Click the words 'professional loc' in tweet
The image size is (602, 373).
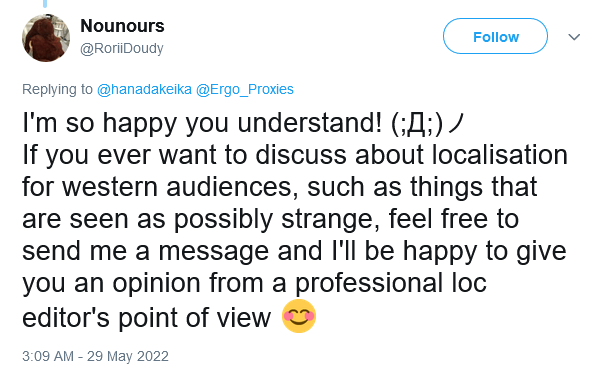(x=391, y=284)
